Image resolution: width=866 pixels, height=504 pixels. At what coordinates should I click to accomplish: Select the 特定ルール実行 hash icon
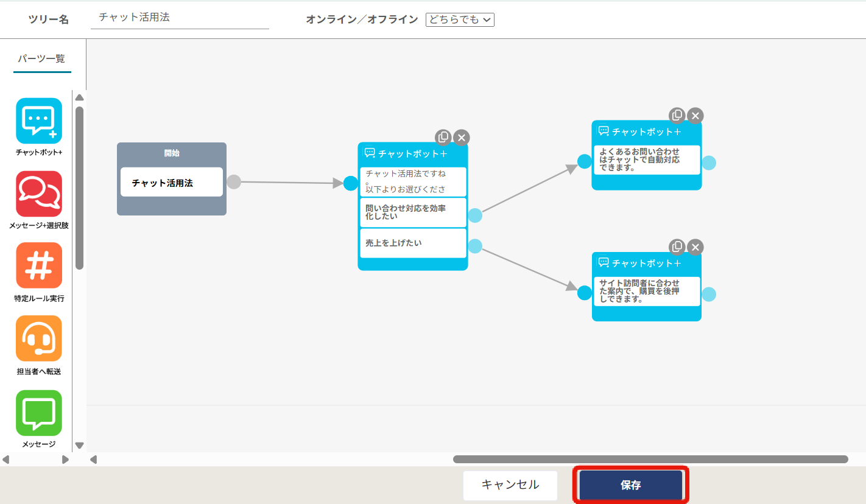click(x=39, y=265)
